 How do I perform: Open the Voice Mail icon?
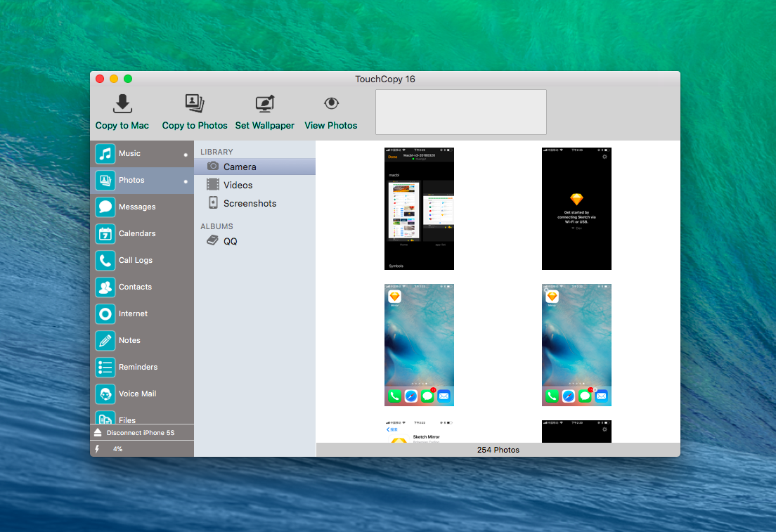[x=105, y=394]
